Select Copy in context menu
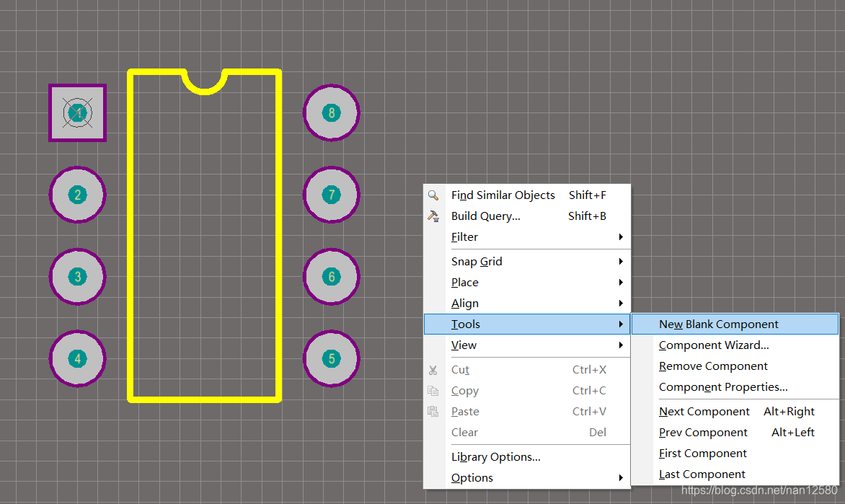Image resolution: width=845 pixels, height=504 pixels. (x=527, y=391)
